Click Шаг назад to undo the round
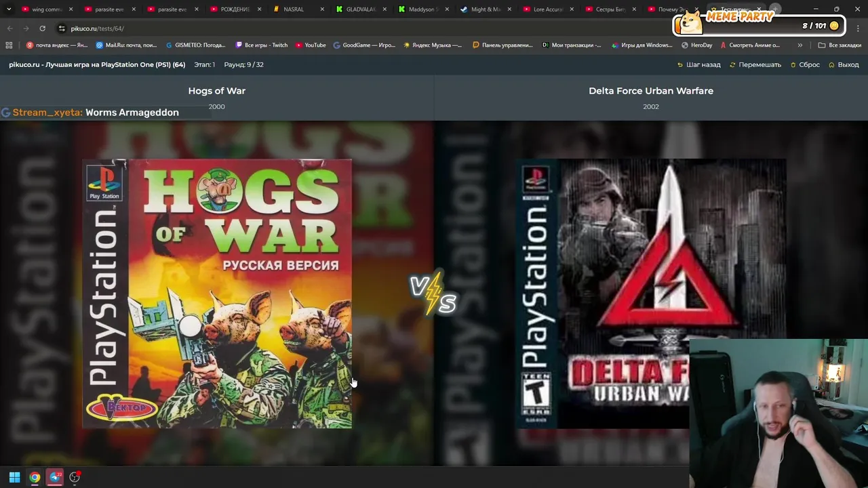Image resolution: width=868 pixels, height=488 pixels. tap(699, 64)
